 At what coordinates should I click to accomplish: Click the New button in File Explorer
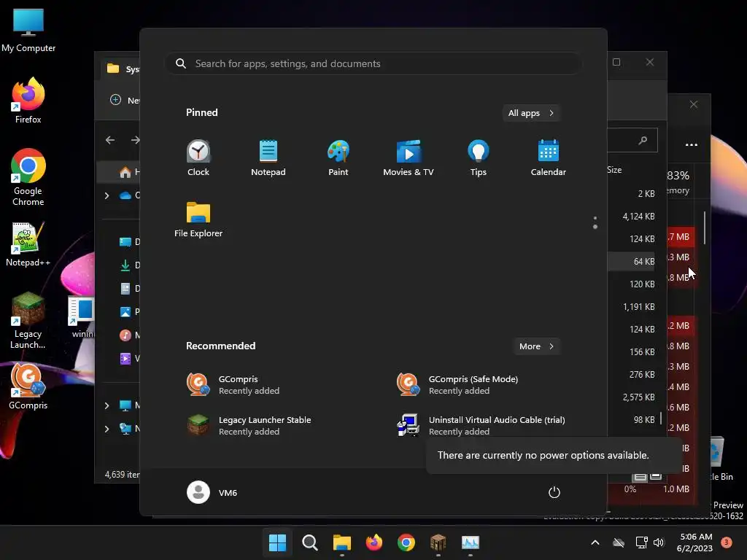pyautogui.click(x=125, y=100)
